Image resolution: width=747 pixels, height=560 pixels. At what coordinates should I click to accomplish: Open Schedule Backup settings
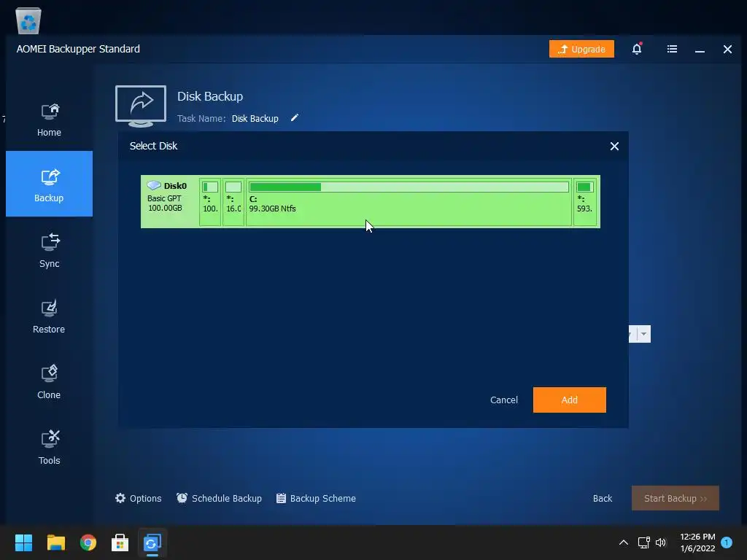(x=219, y=498)
